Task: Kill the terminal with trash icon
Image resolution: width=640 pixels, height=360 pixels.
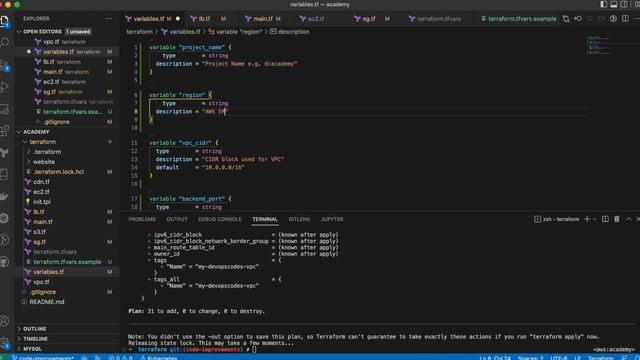Action: [x=617, y=219]
